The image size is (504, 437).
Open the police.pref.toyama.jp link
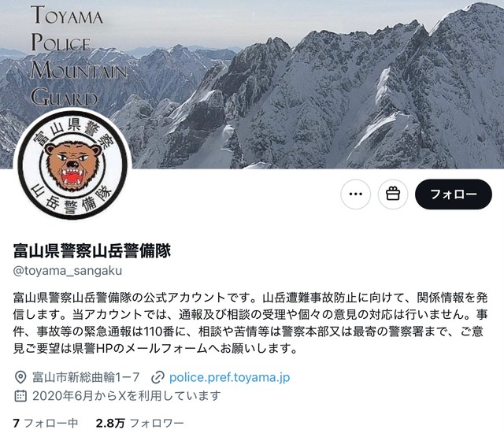pyautogui.click(x=229, y=377)
